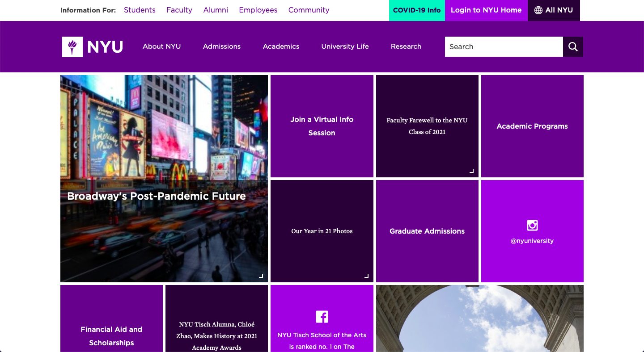
Task: Open the Students information link
Action: (x=140, y=10)
